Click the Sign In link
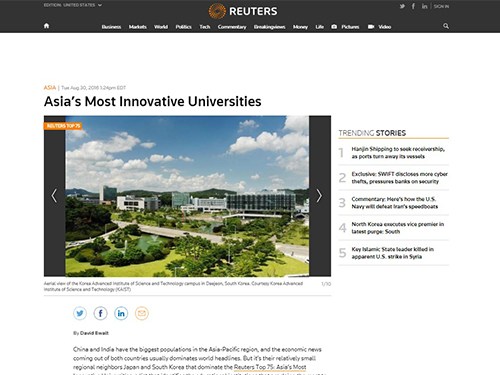The width and height of the screenshot is (500, 375). [x=441, y=6]
